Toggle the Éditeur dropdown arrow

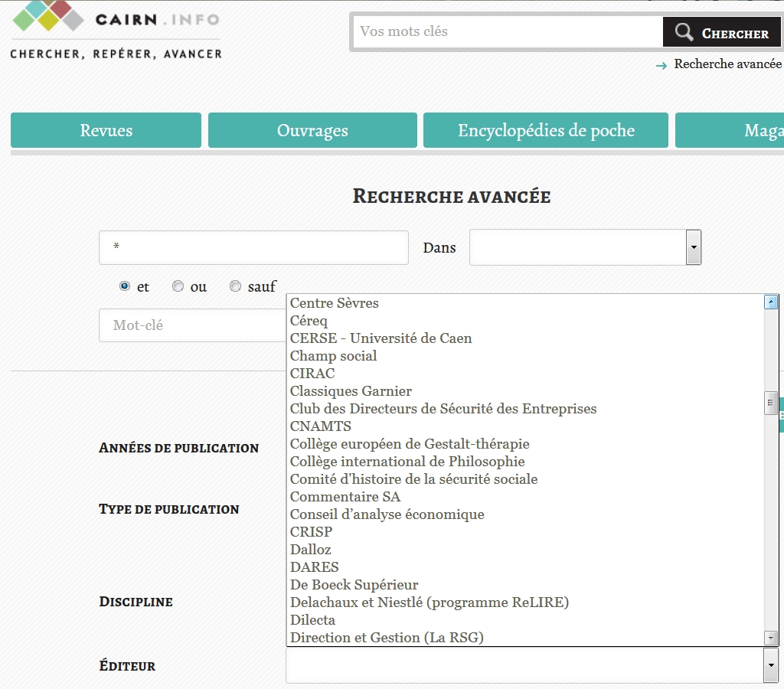coord(770,665)
